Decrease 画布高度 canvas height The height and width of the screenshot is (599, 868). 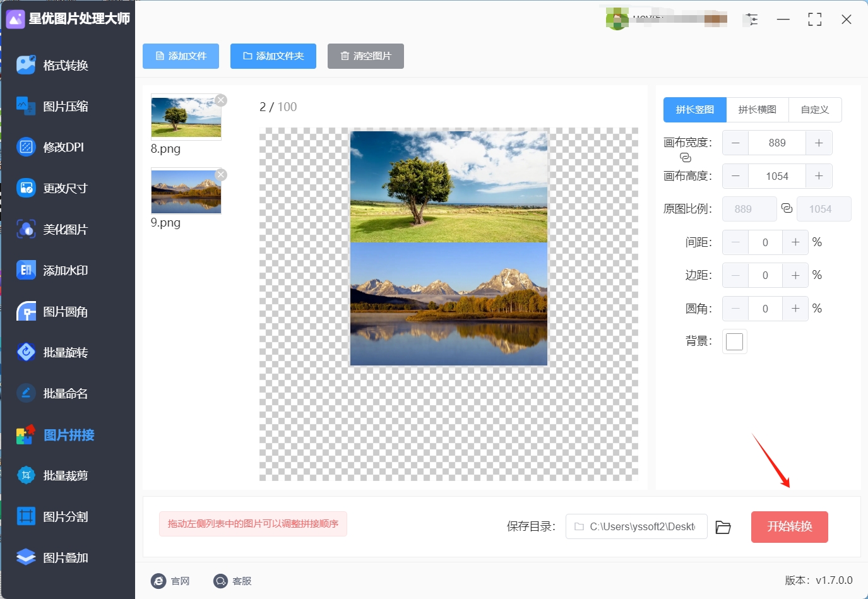735,176
